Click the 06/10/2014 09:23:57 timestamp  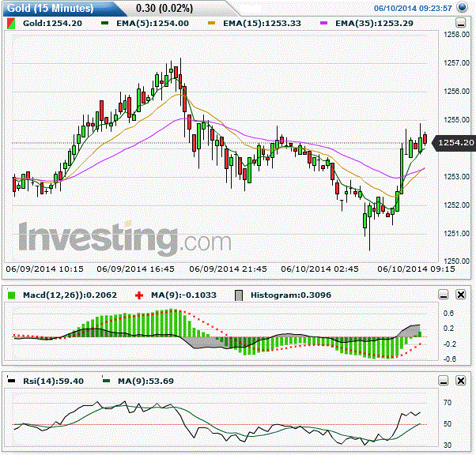coord(413,8)
